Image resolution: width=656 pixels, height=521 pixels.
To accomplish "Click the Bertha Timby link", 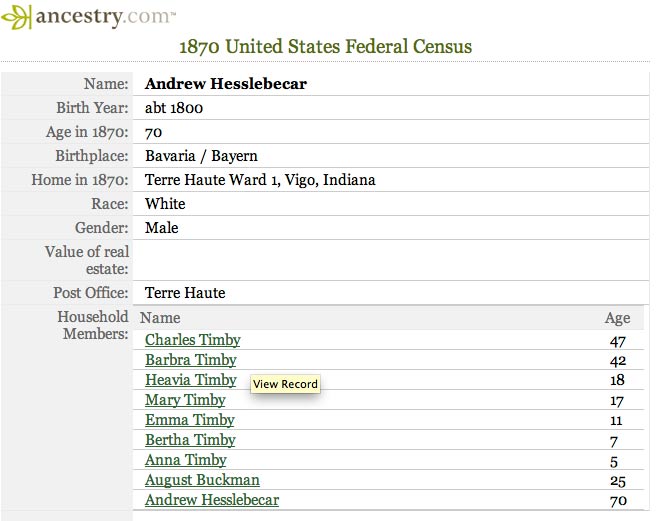I will tap(190, 440).
